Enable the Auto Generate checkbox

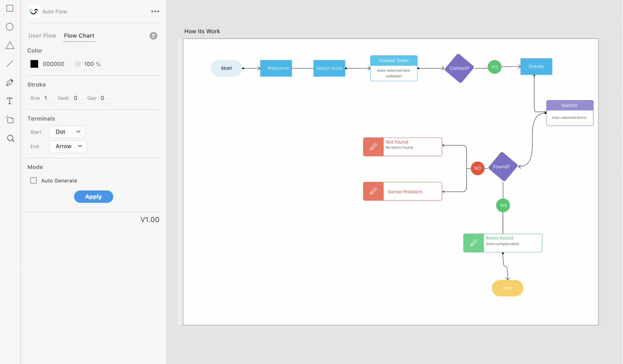click(x=33, y=180)
